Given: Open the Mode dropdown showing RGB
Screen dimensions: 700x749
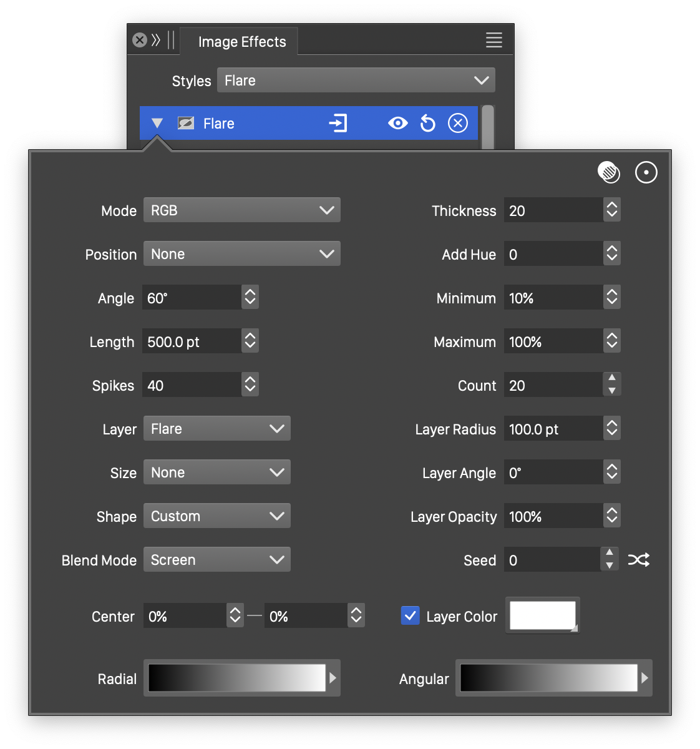Looking at the screenshot, I should pyautogui.click(x=241, y=210).
